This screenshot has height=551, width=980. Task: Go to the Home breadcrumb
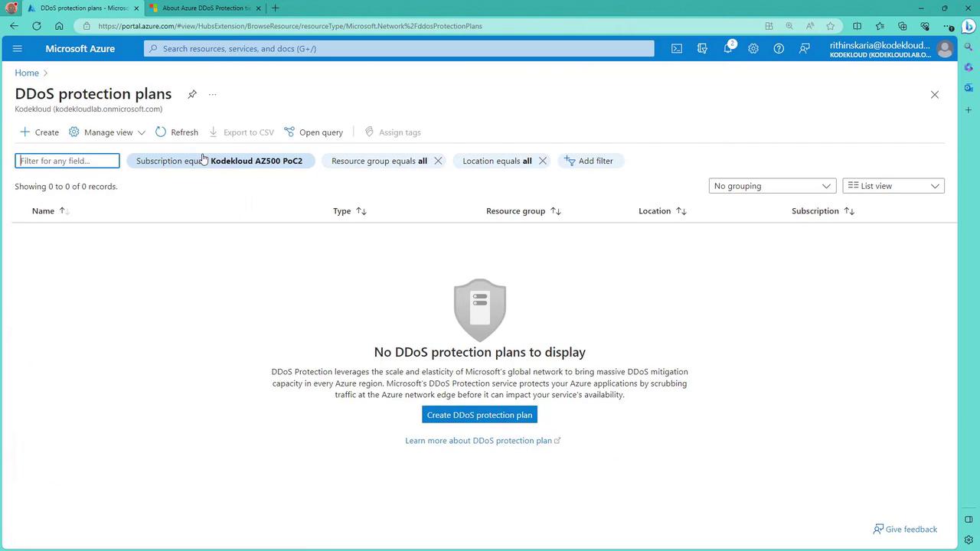point(27,73)
